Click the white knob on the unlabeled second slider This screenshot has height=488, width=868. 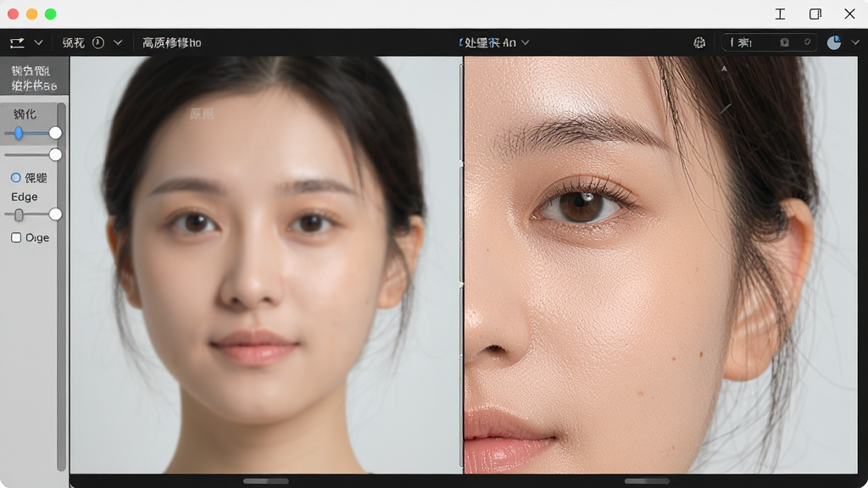click(55, 155)
